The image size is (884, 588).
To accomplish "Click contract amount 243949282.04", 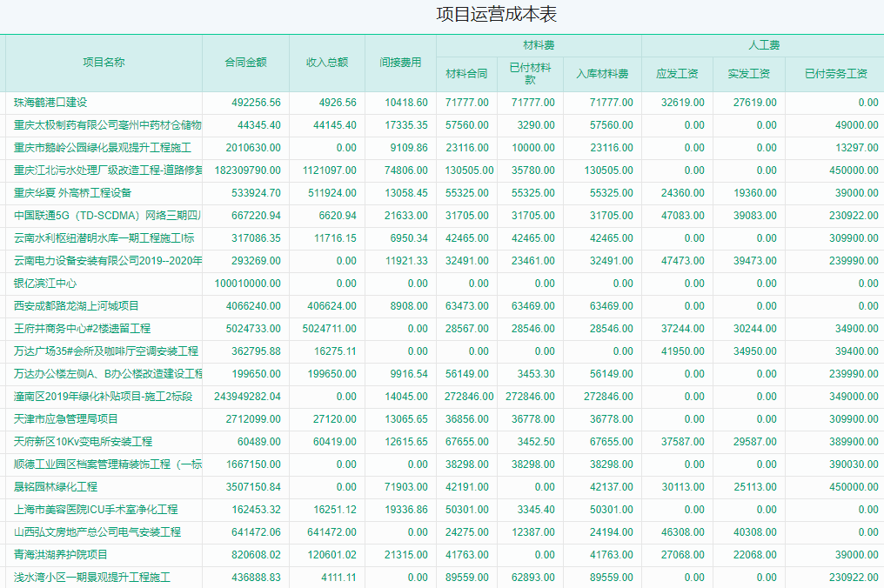I will click(x=247, y=397).
